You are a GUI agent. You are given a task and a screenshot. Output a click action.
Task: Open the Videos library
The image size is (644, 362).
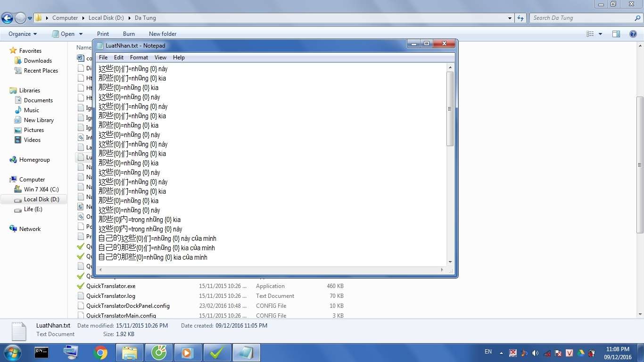click(32, 140)
